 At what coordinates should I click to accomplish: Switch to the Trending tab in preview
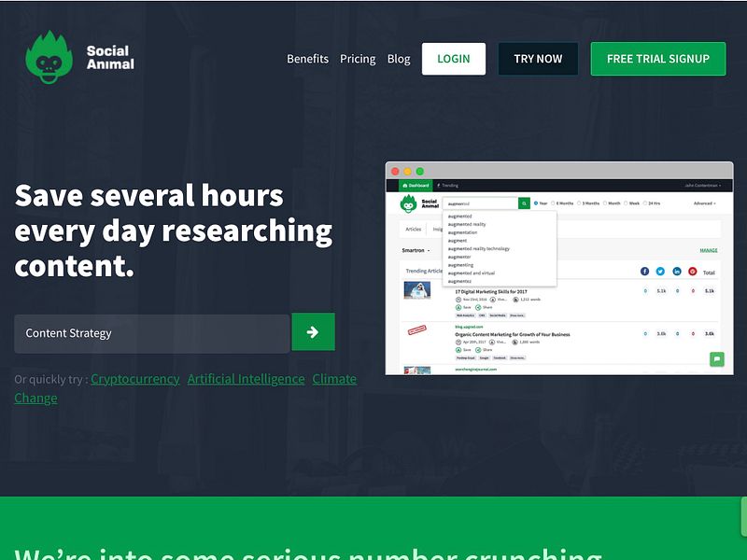(448, 185)
